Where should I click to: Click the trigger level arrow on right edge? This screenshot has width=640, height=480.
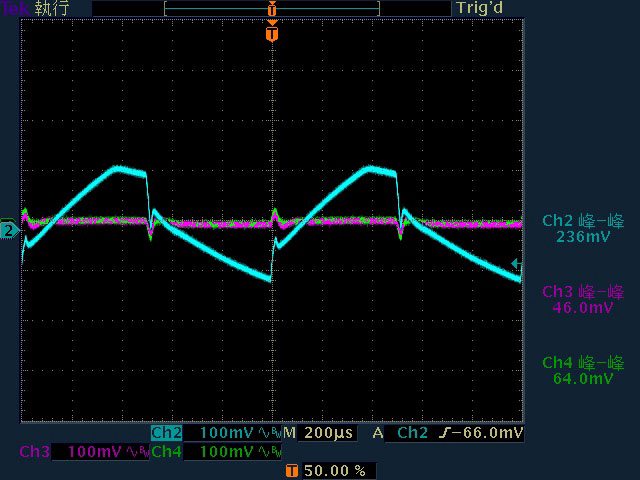pyautogui.click(x=516, y=264)
